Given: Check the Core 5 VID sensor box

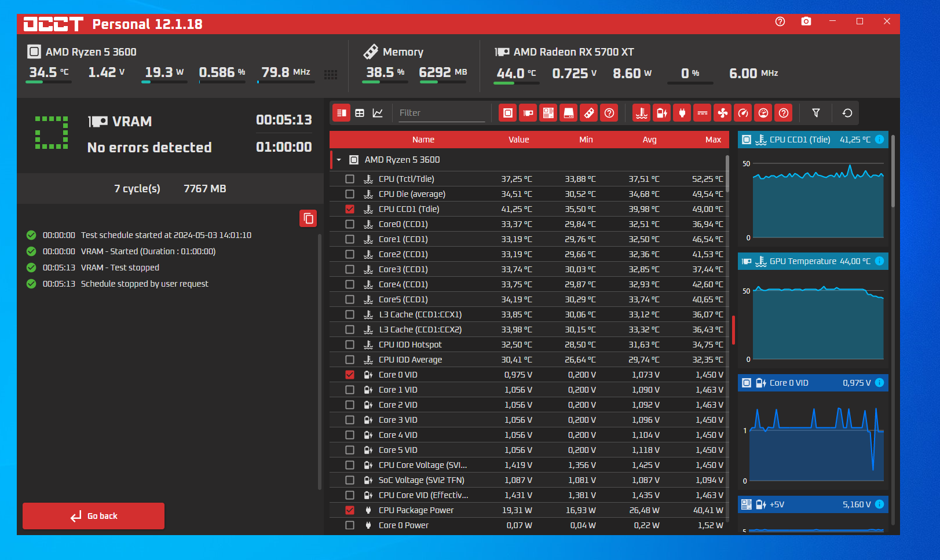Looking at the screenshot, I should [x=350, y=450].
